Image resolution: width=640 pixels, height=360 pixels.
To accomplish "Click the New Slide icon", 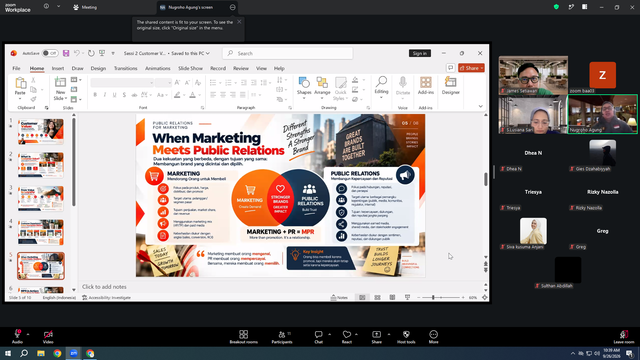I will (x=60, y=83).
